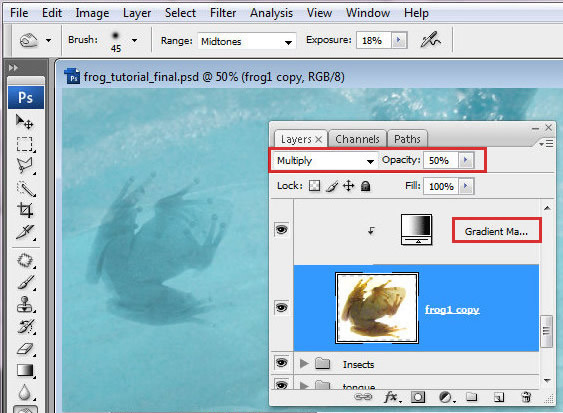Hide the frog1 copy layer

282,307
